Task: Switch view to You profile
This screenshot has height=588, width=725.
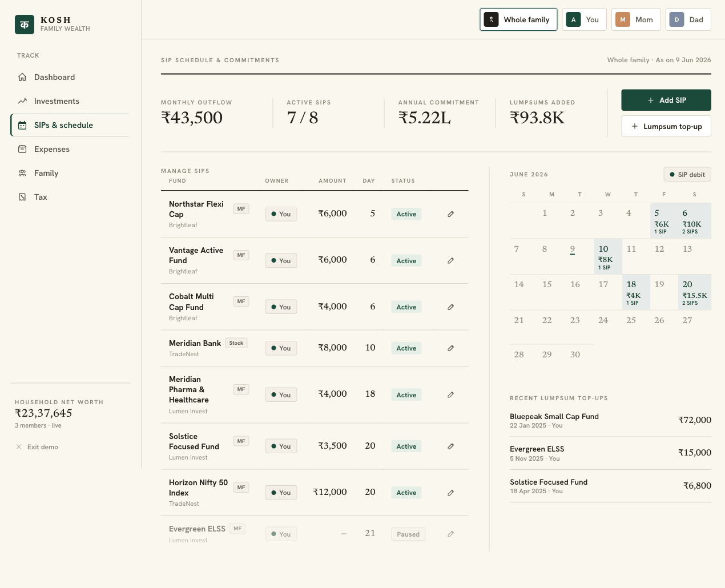Action: [x=584, y=19]
